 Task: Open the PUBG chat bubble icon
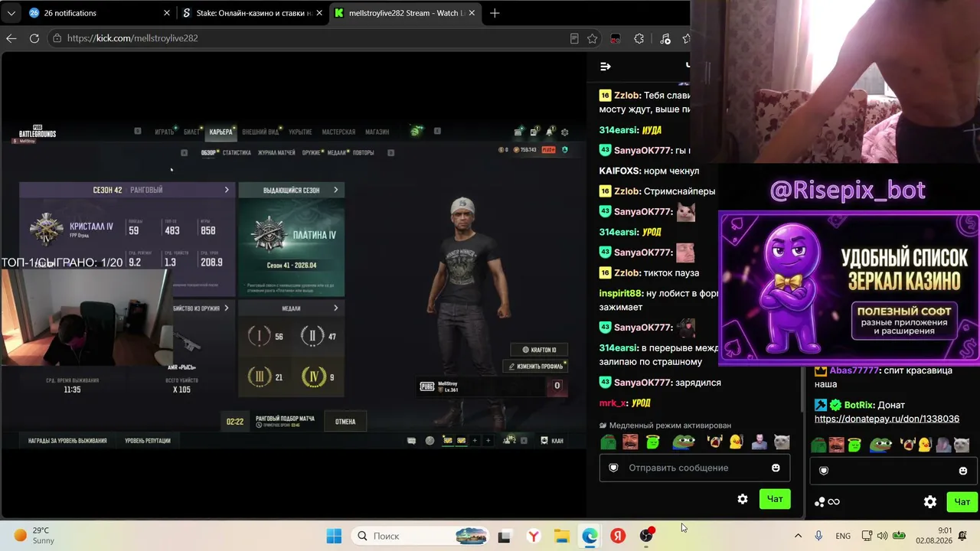point(411,441)
